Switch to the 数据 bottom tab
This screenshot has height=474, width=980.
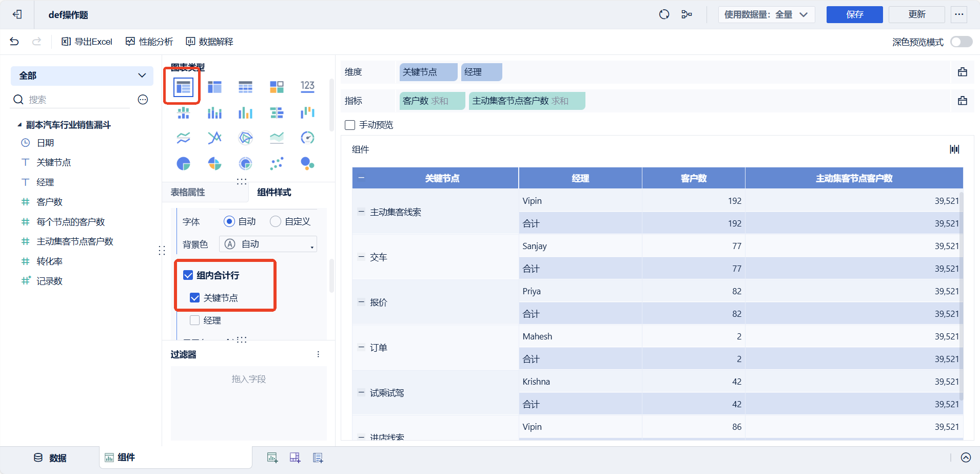coord(50,458)
